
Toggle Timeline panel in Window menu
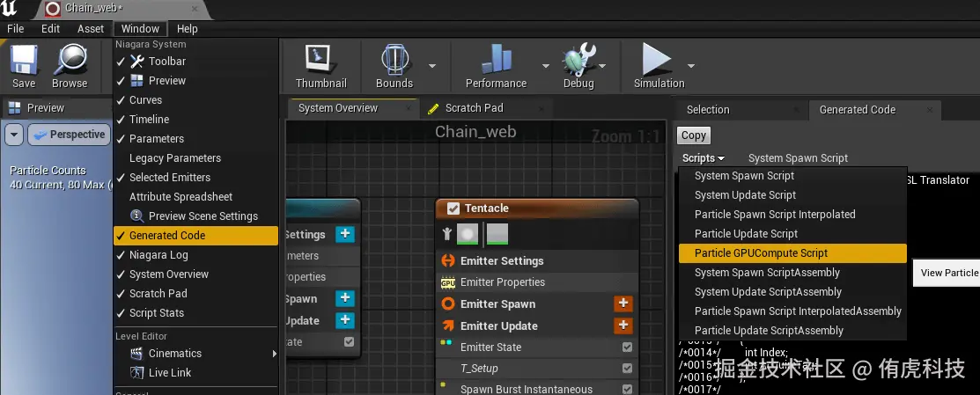(196, 119)
